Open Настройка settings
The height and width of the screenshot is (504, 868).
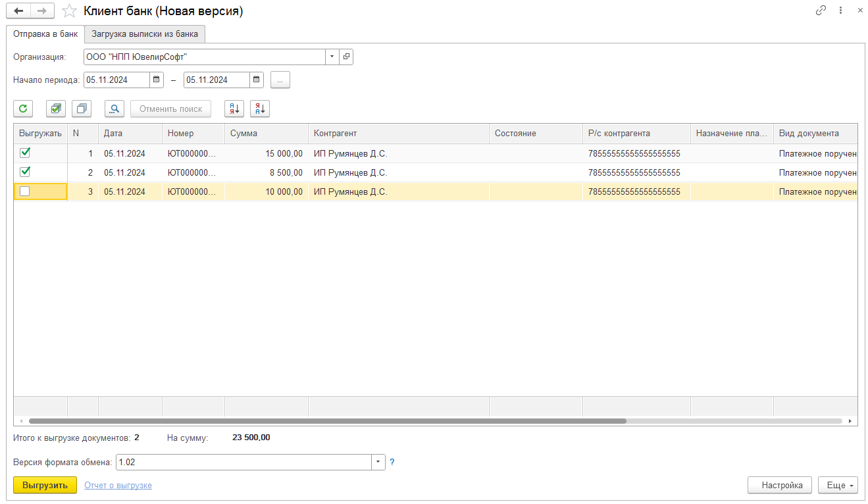780,485
